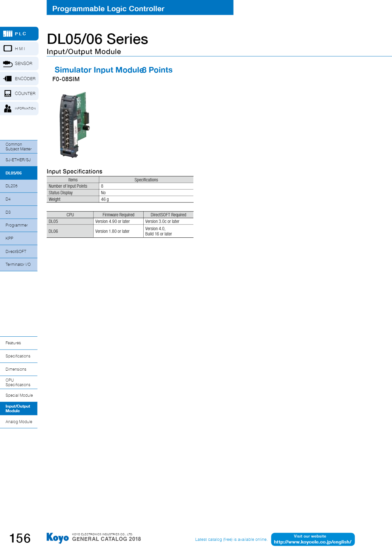This screenshot has width=392, height=555.
Task: Click the DL06 CPU row cell
Action: [70, 231]
